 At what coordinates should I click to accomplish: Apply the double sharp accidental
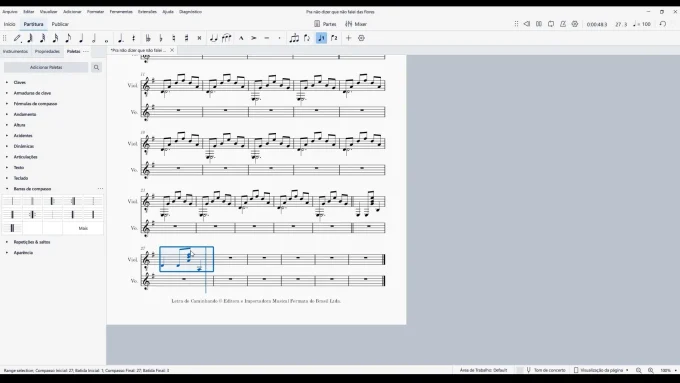click(x=199, y=38)
